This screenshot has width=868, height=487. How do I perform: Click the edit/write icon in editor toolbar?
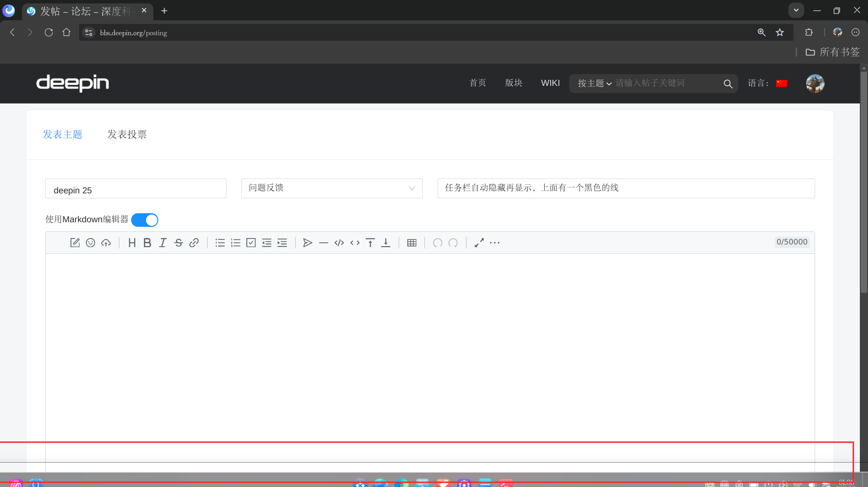coord(75,243)
